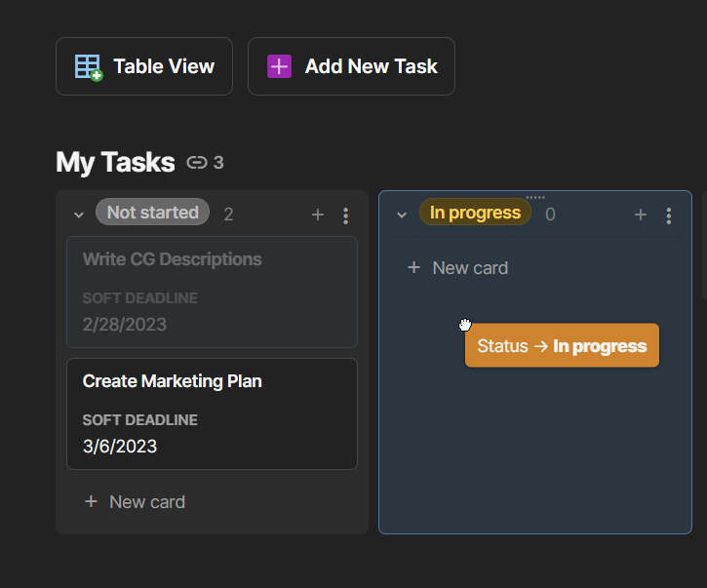
Task: Click the orange Status → In progress label
Action: tap(562, 346)
